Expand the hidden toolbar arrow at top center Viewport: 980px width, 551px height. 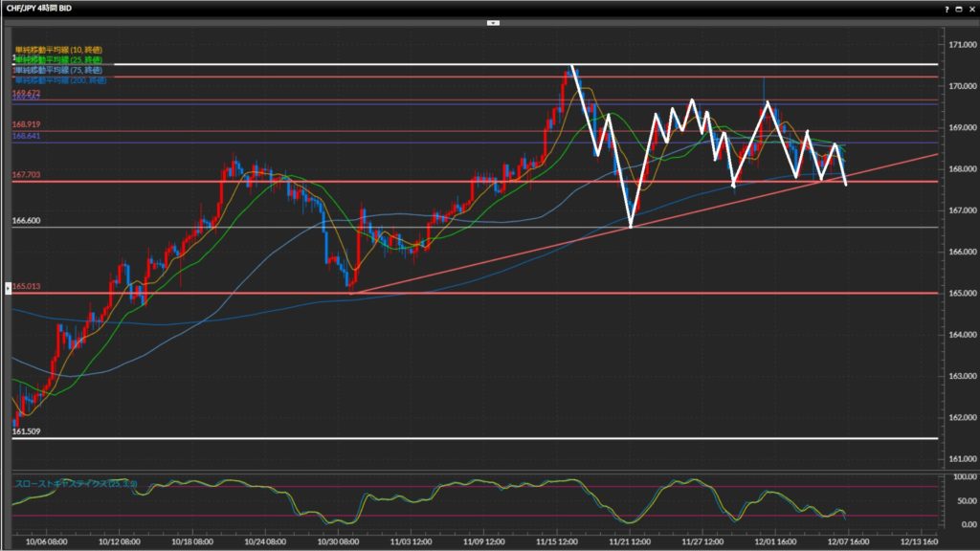tap(492, 21)
